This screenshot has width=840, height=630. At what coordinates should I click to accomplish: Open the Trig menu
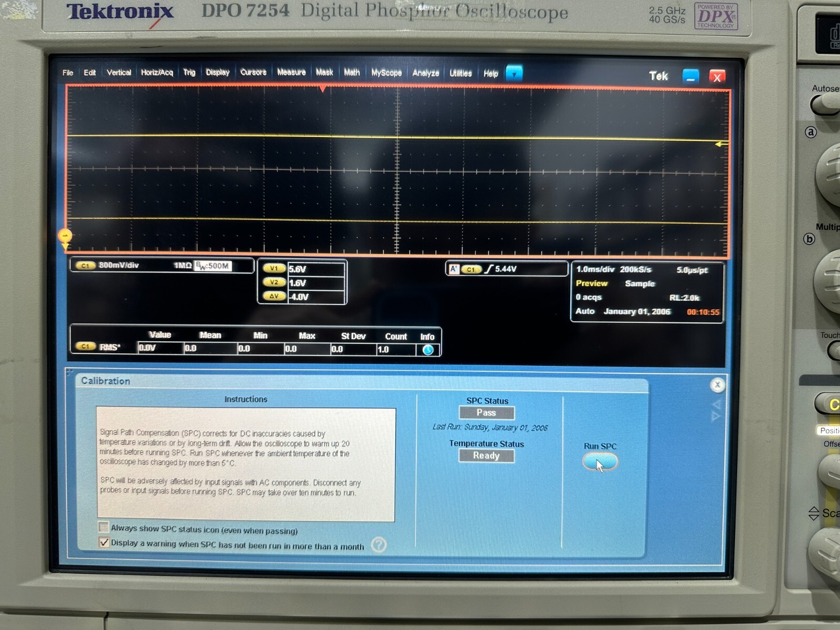coord(189,72)
